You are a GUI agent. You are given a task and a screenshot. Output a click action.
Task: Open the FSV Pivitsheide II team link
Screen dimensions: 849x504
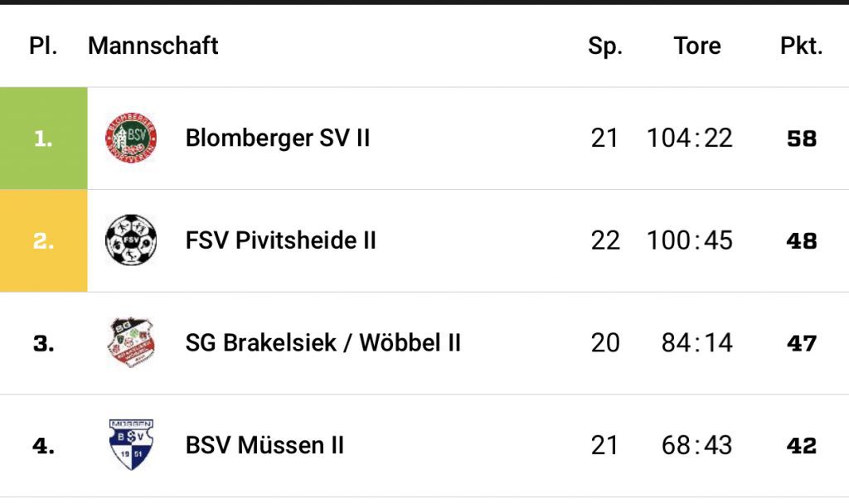[280, 240]
